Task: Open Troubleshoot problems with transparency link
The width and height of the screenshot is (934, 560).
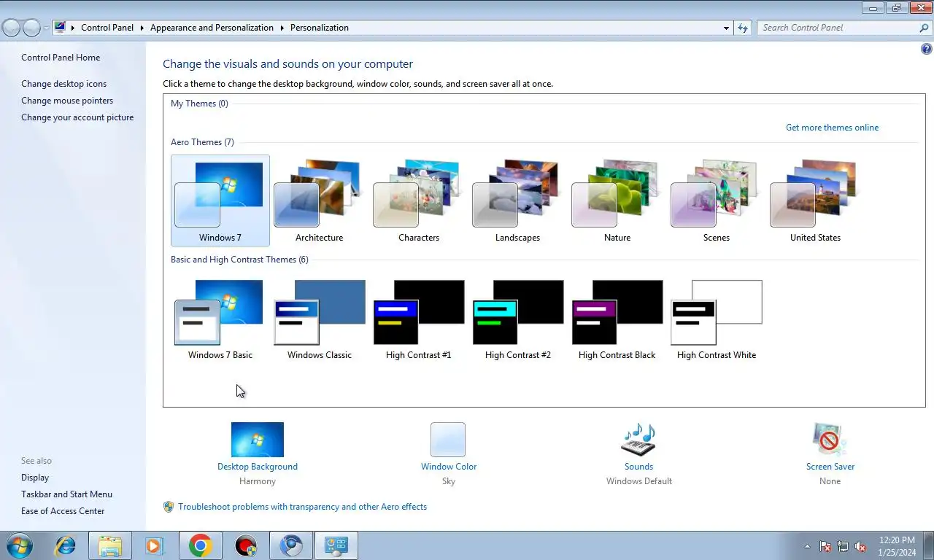Action: tap(302, 507)
